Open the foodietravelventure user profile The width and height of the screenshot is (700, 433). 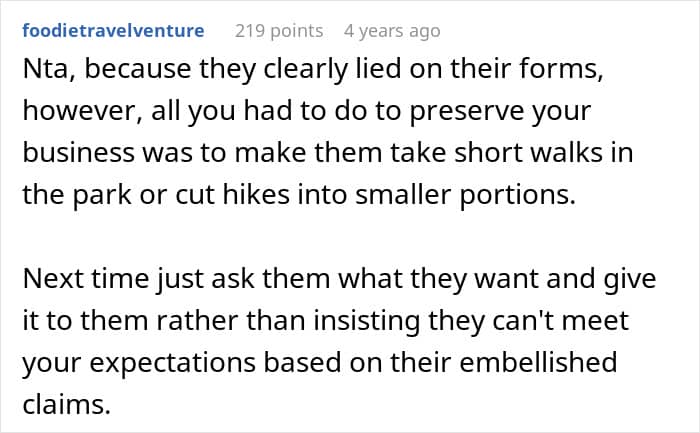click(x=113, y=31)
